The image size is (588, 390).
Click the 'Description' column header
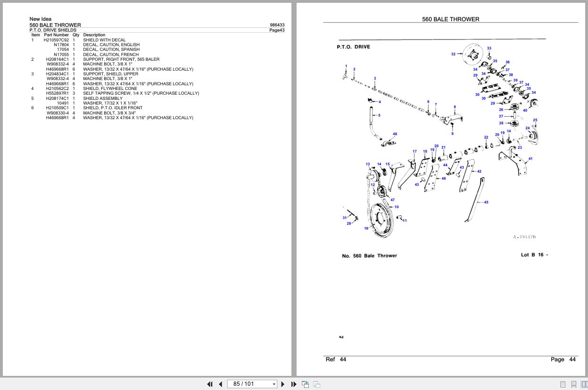[x=94, y=35]
